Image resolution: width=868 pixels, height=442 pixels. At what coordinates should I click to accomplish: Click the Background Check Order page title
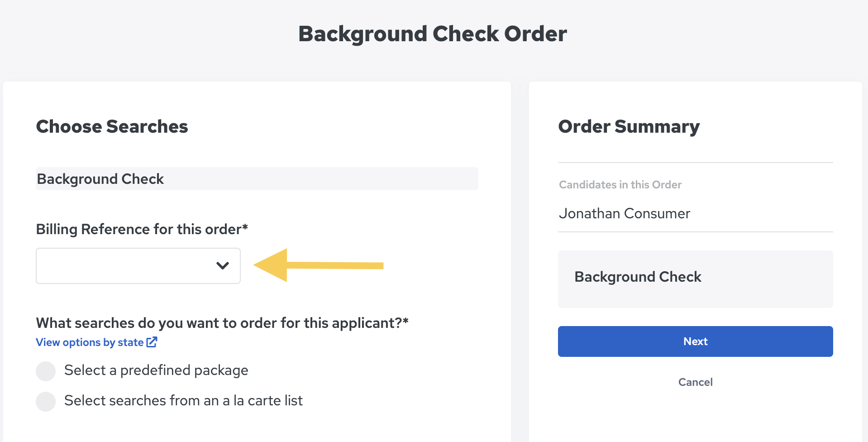(433, 34)
